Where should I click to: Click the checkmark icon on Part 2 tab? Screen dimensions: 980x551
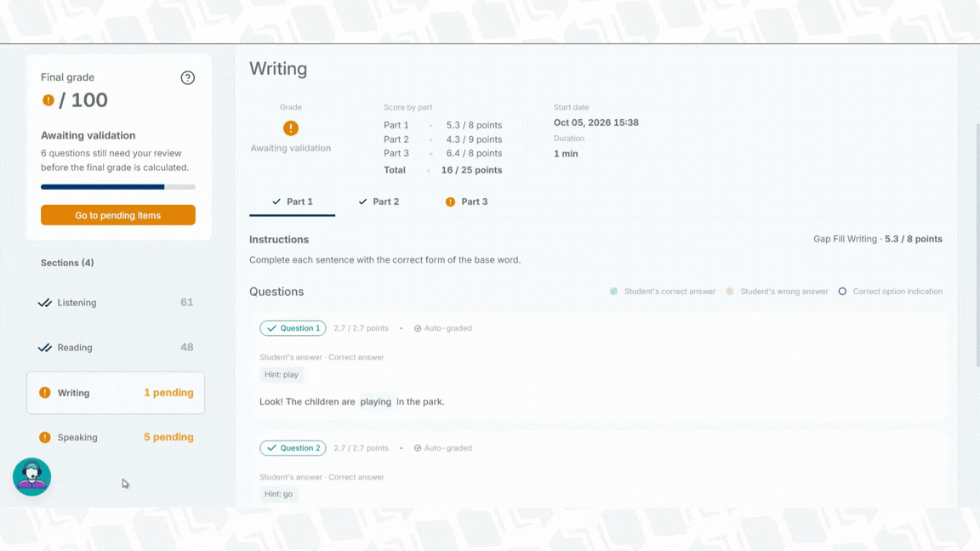[362, 202]
